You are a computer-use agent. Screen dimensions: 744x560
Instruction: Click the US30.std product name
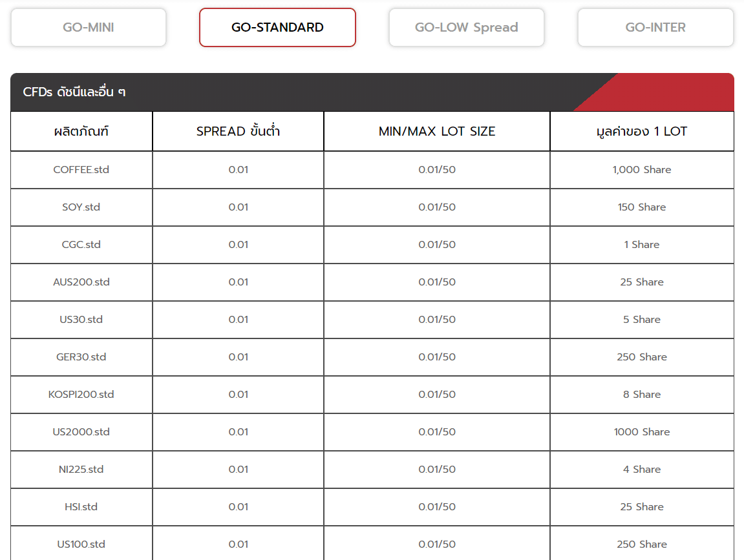click(81, 320)
